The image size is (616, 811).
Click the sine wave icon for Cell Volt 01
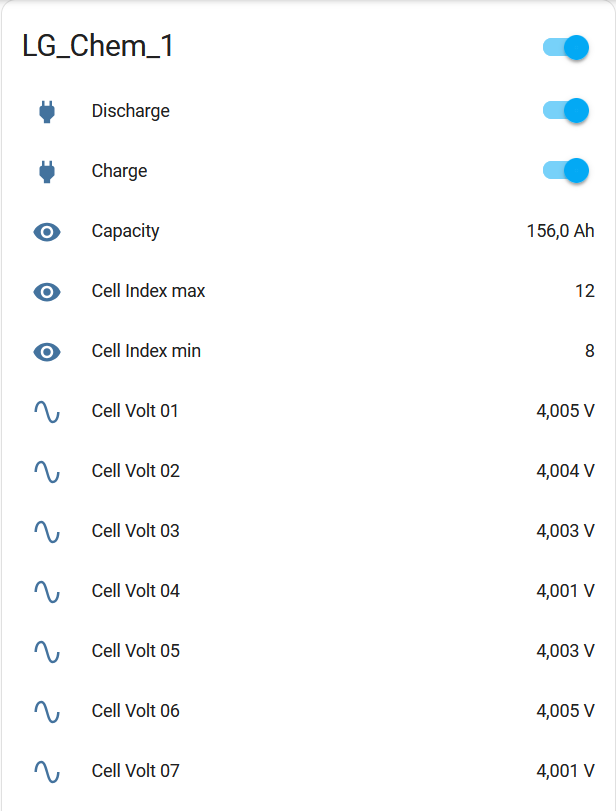(47, 411)
